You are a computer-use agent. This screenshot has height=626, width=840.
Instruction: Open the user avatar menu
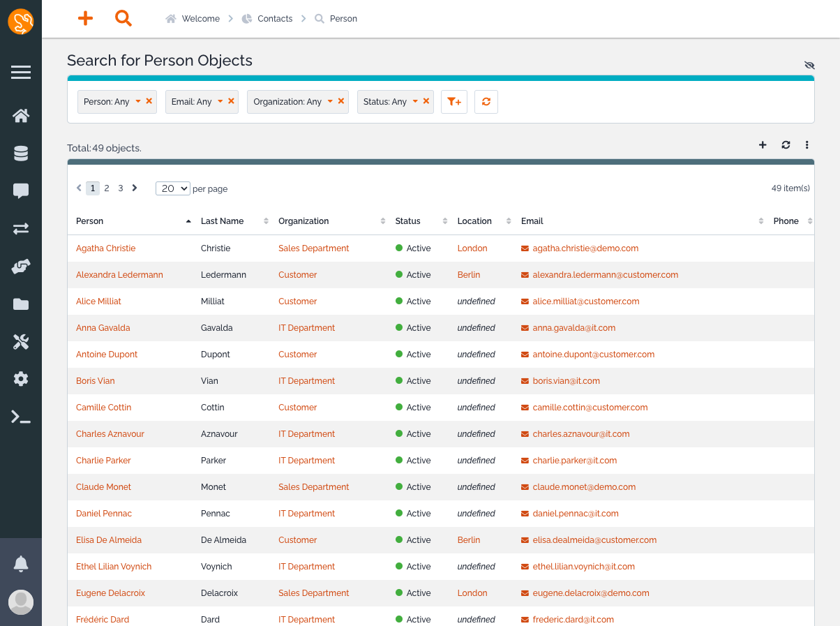[x=21, y=602]
